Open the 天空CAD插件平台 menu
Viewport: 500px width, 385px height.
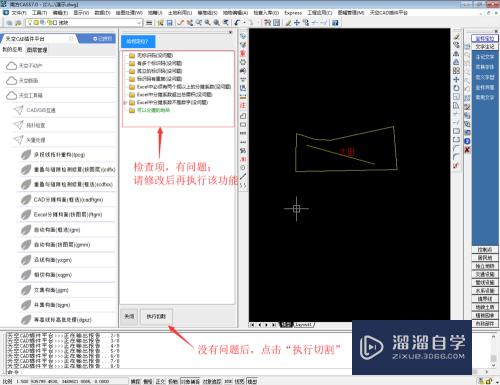388,13
